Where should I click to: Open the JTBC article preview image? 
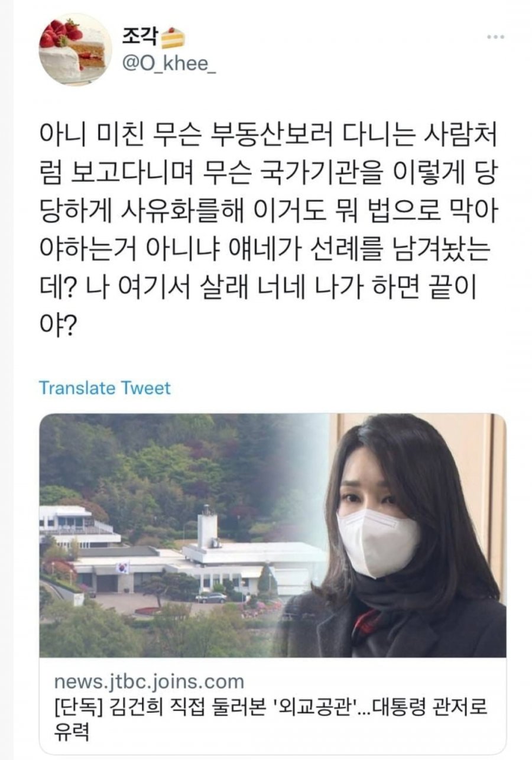(273, 535)
